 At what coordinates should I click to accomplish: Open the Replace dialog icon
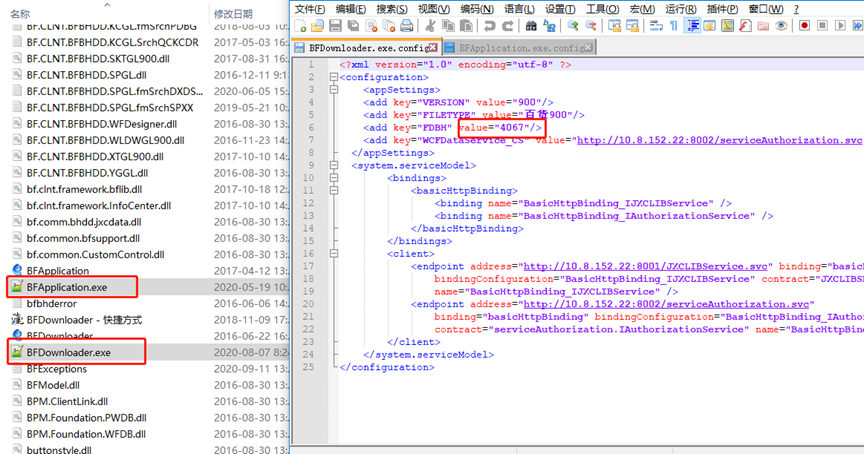(x=549, y=25)
